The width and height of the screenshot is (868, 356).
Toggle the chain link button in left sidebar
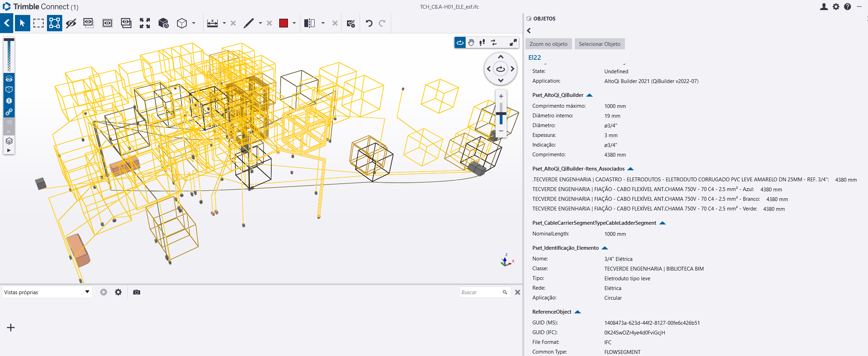tap(9, 112)
